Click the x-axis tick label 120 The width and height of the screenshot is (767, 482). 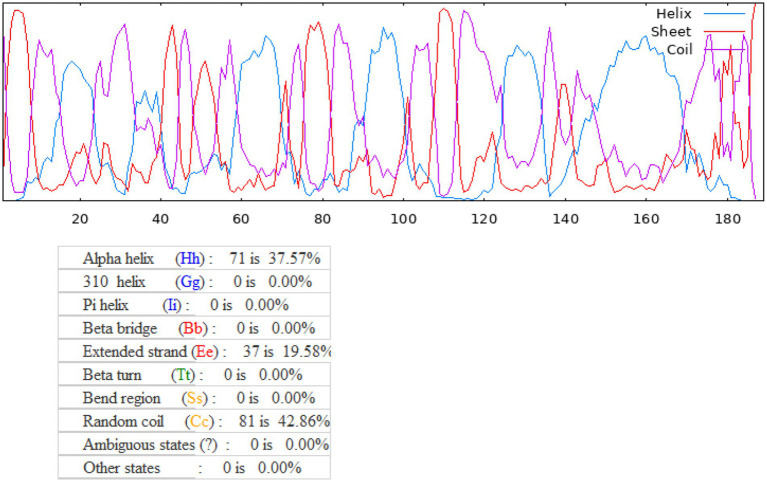coord(484,218)
